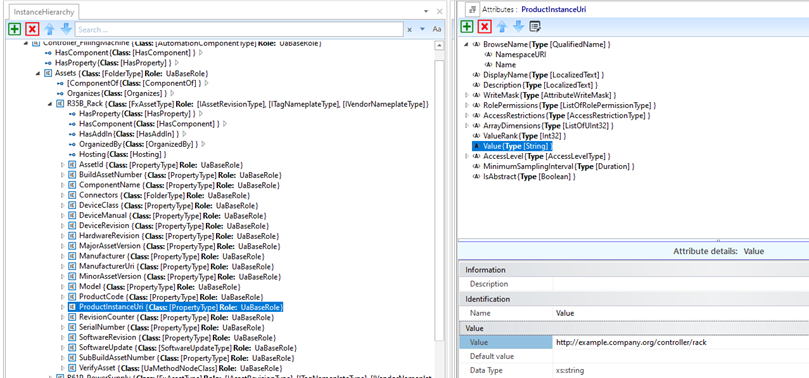Collapse the Assets folder node
This screenshot has width=809, height=378.
(x=37, y=73)
